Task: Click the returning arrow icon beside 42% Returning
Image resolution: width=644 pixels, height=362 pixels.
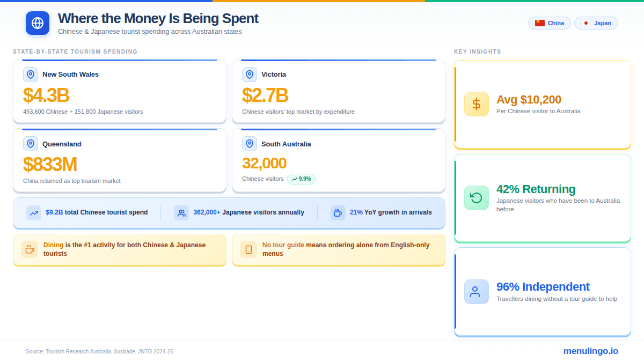Action: pyautogui.click(x=476, y=198)
